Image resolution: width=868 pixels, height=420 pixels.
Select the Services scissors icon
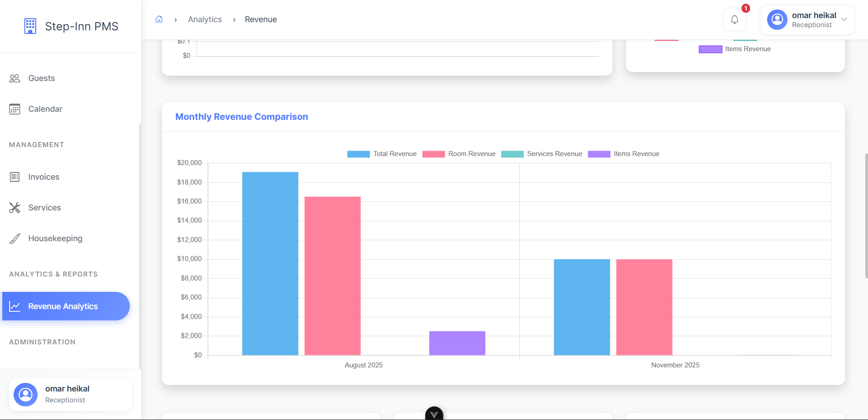tap(14, 207)
